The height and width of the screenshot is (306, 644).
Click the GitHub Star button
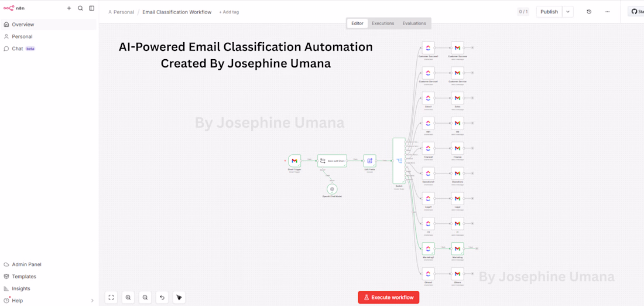point(636,12)
